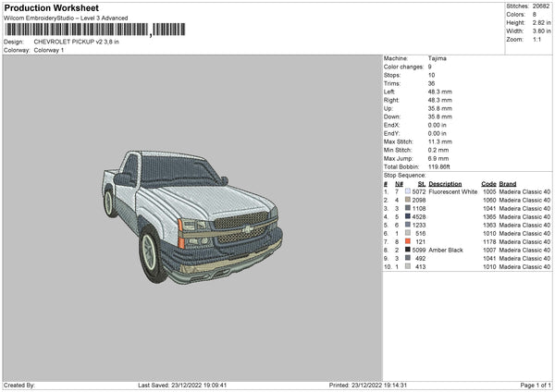This screenshot has width=555, height=392.
Task: Click the orange 121 thread swatch
Action: pyautogui.click(x=408, y=241)
